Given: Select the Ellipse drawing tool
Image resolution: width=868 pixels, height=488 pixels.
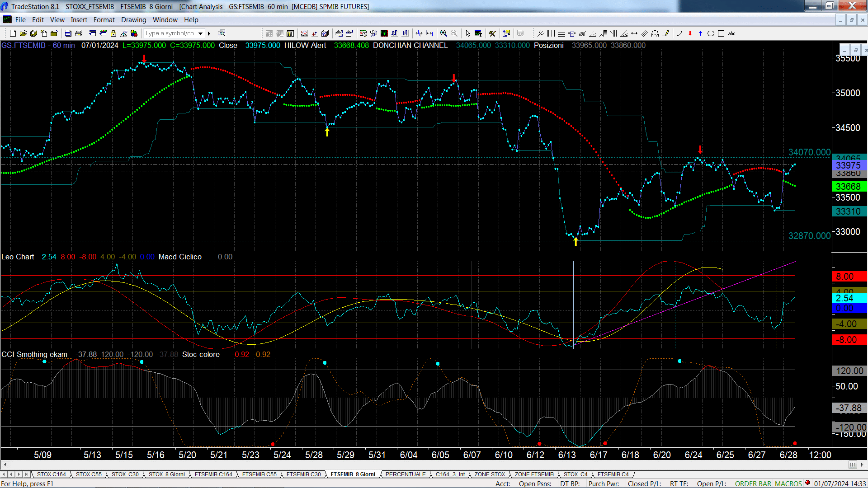Looking at the screenshot, I should click(711, 33).
